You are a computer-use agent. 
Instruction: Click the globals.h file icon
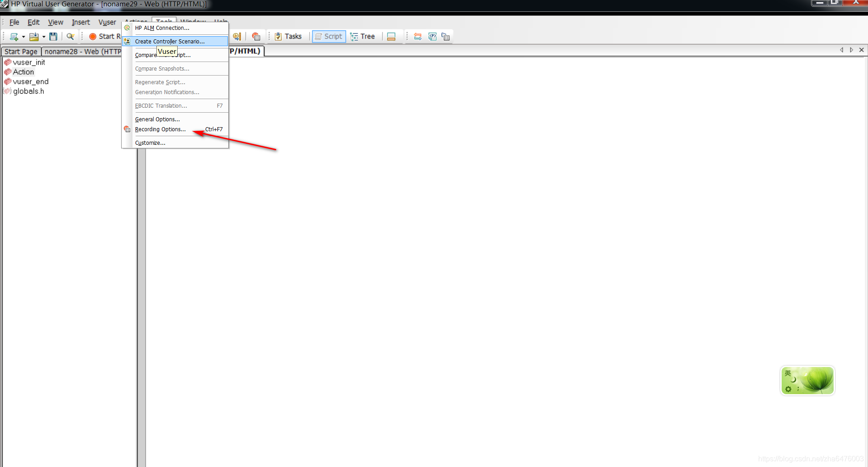tap(8, 91)
